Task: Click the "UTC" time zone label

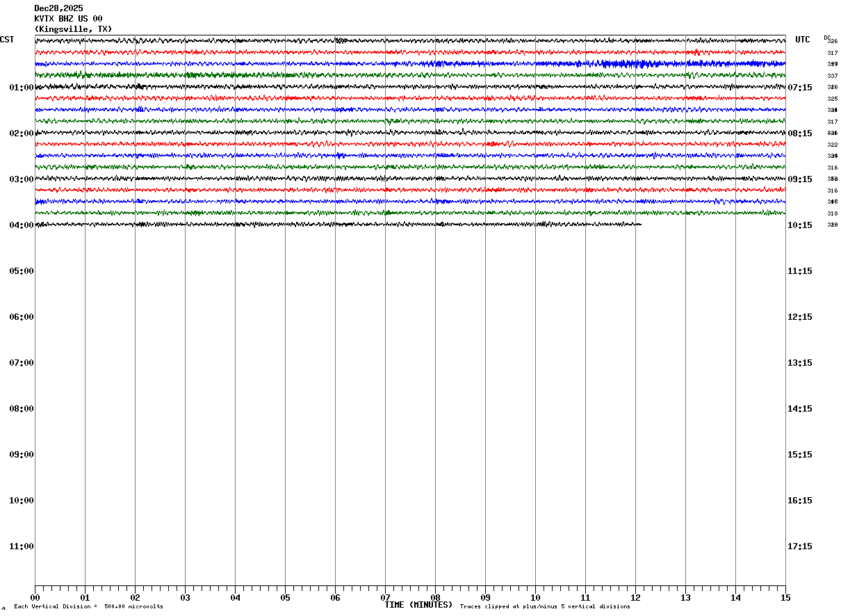Action: pos(803,40)
